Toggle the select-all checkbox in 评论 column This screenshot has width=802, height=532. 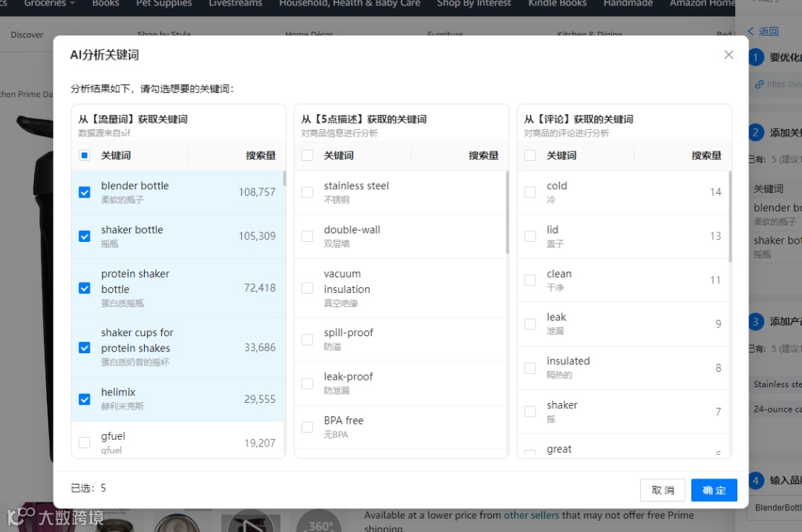point(530,155)
